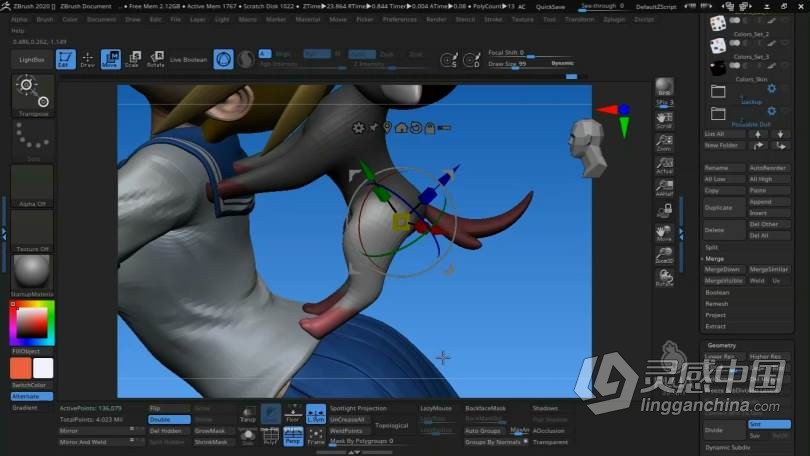Click the MergeDown button
The width and height of the screenshot is (810, 456).
(724, 270)
